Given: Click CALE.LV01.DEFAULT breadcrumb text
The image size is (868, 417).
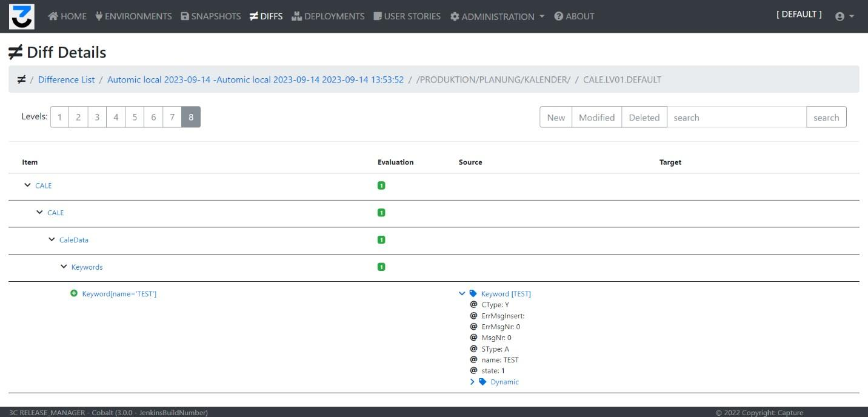Looking at the screenshot, I should pyautogui.click(x=622, y=79).
